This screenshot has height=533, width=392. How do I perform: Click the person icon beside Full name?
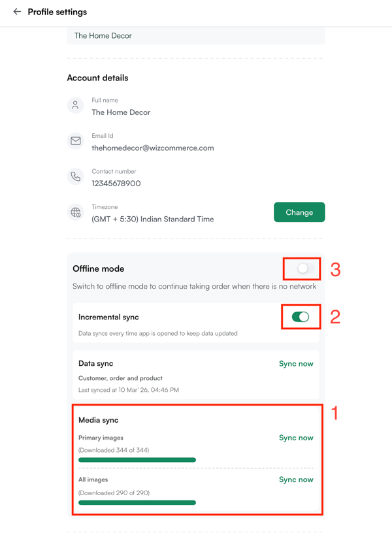point(76,105)
